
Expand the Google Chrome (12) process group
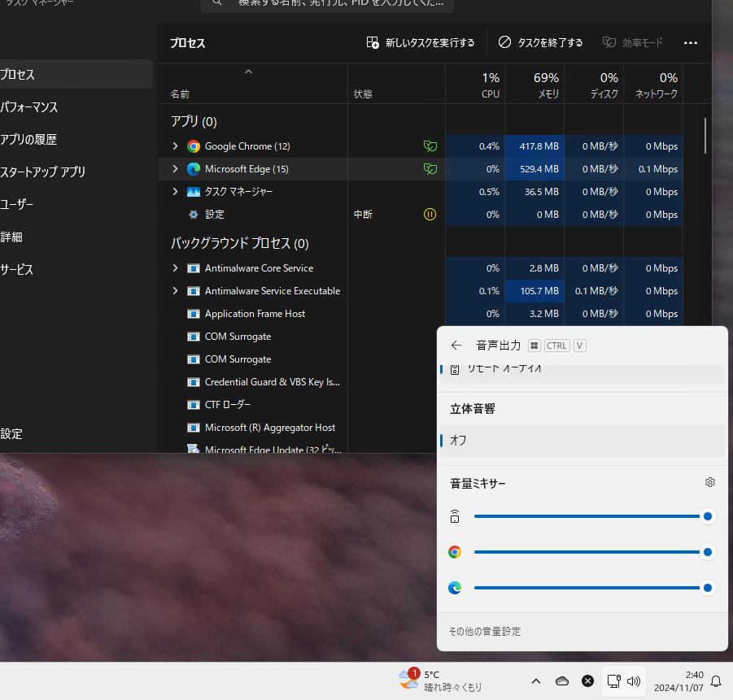pos(175,146)
